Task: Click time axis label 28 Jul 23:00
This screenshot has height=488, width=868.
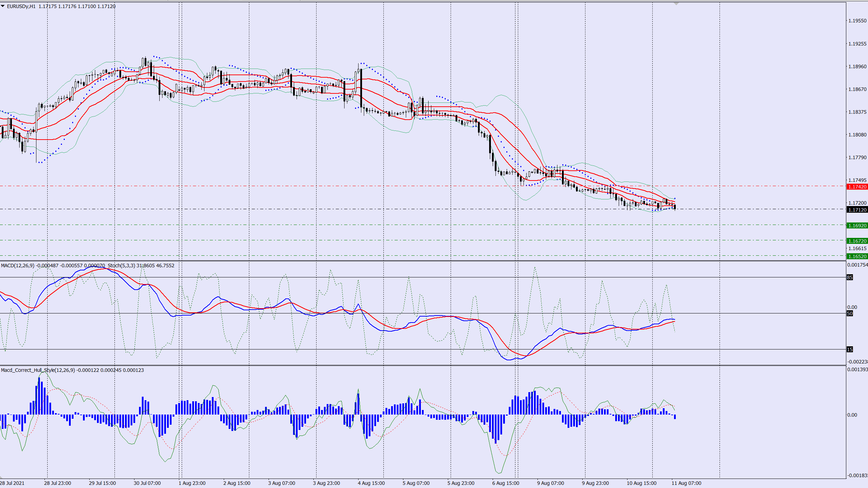Action: coord(57,483)
